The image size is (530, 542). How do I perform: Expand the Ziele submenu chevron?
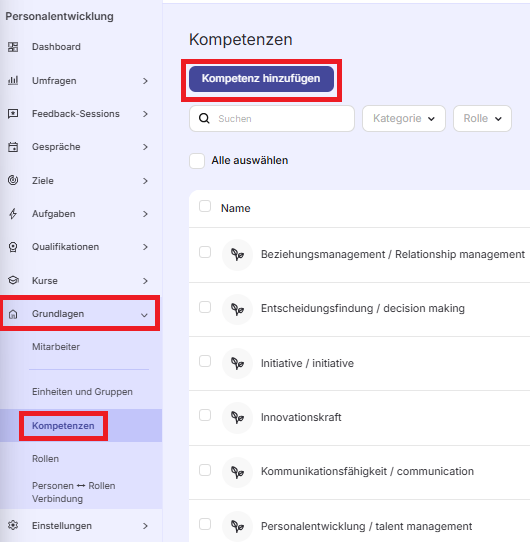(145, 181)
